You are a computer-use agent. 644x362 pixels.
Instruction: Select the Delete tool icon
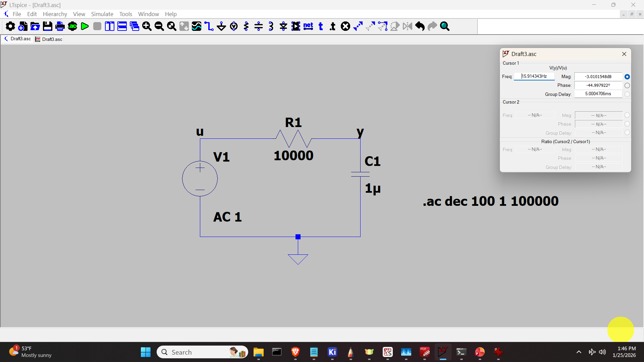click(345, 26)
